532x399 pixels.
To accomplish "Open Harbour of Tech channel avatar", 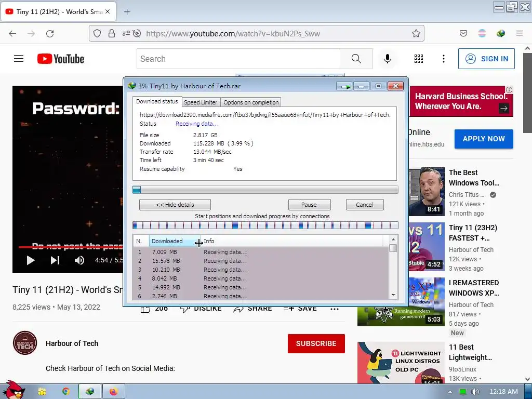I will [25, 343].
